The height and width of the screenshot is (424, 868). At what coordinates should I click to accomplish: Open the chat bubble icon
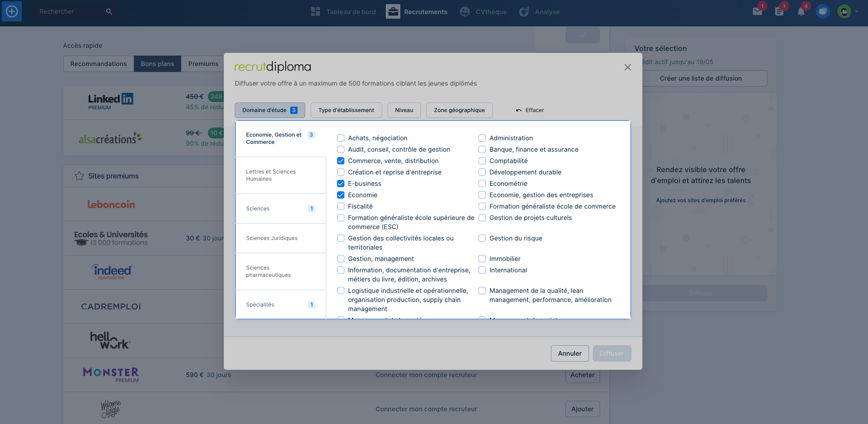[823, 11]
